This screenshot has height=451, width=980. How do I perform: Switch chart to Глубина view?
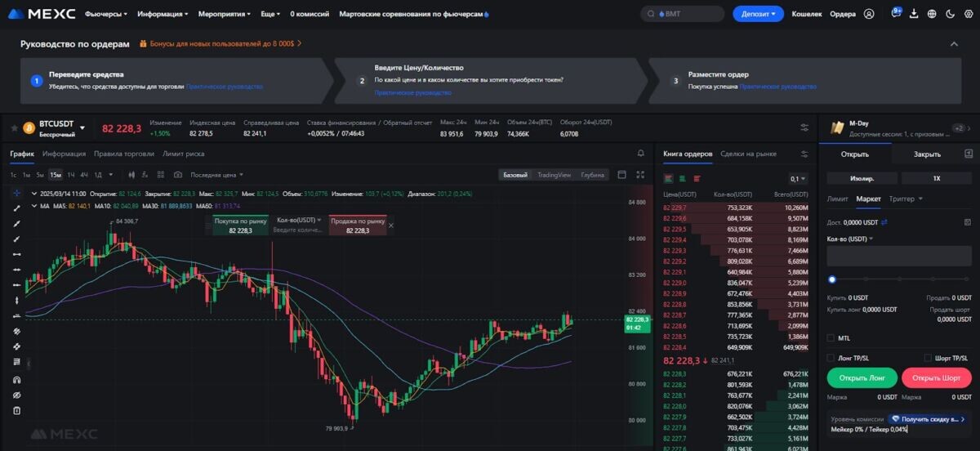pos(592,175)
